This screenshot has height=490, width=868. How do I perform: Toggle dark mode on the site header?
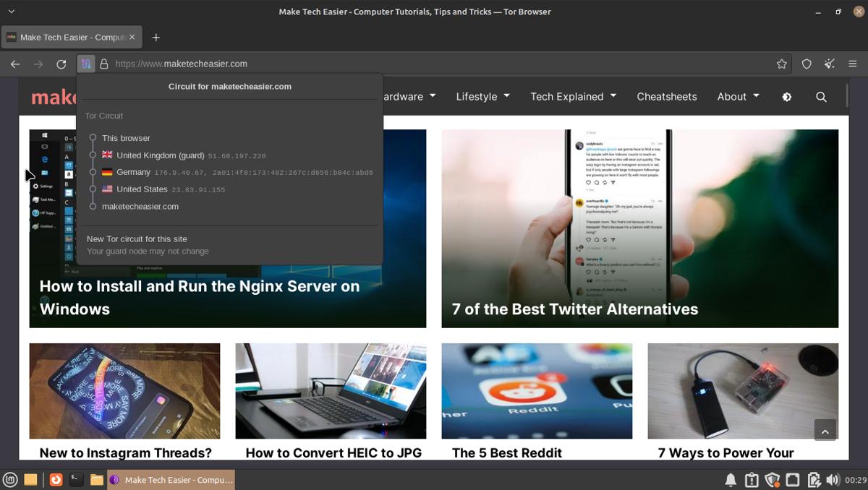(786, 96)
